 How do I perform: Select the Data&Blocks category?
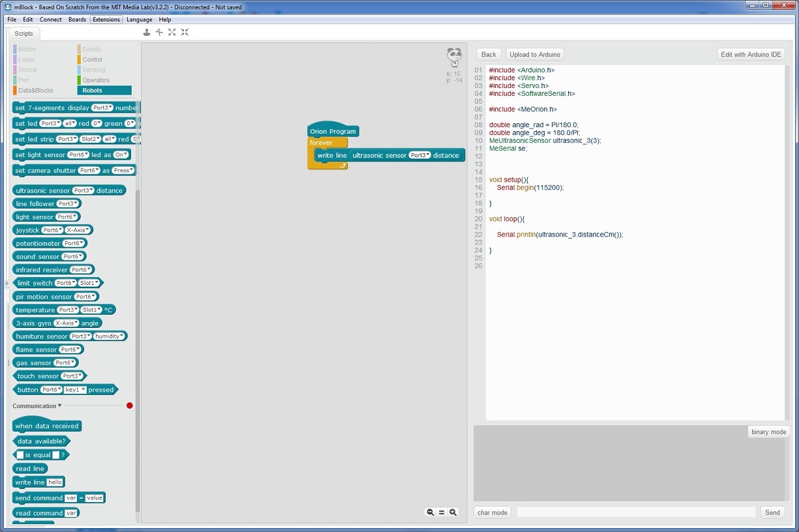pos(35,91)
